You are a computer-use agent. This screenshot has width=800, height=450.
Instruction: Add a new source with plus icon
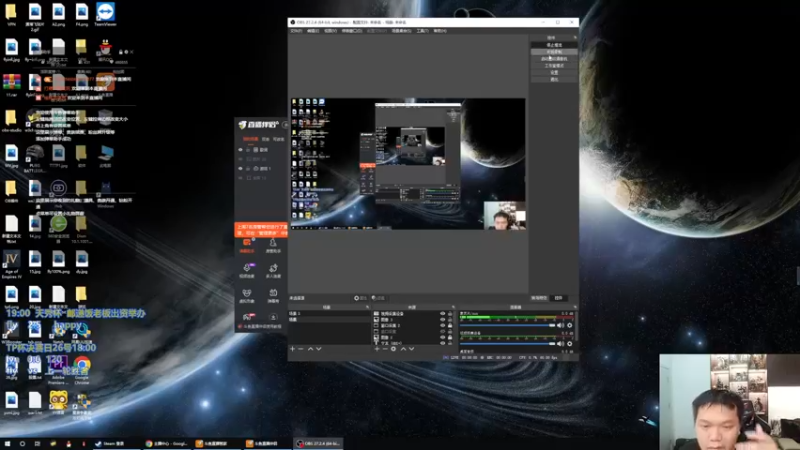[377, 349]
